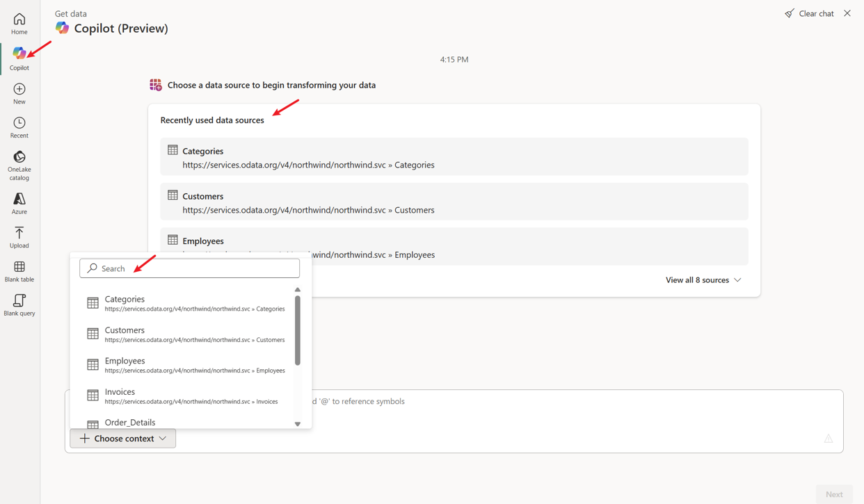Open the "Choose context" dropdown
The height and width of the screenshot is (504, 864).
tap(122, 438)
